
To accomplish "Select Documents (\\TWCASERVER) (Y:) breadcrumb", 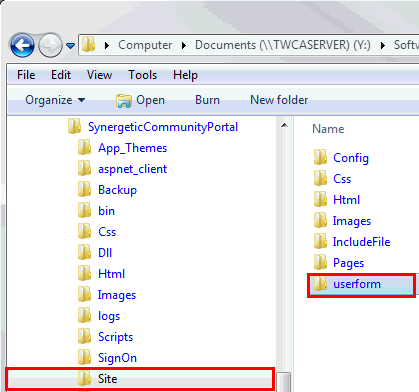I will (283, 45).
